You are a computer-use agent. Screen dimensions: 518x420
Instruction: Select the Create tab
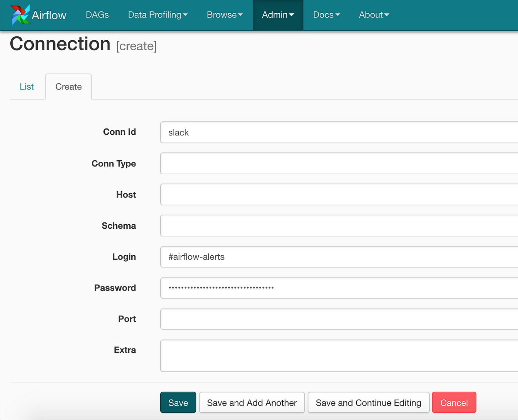point(68,87)
